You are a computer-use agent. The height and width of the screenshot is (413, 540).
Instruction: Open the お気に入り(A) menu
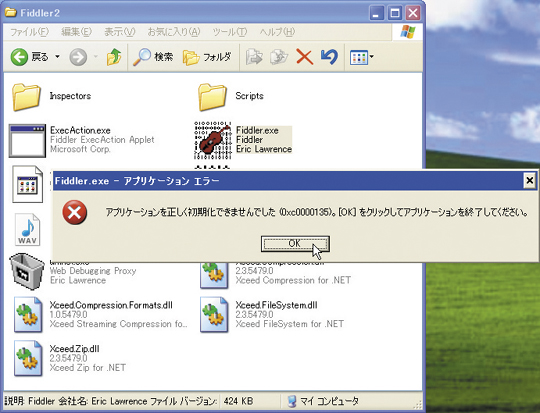click(x=174, y=32)
